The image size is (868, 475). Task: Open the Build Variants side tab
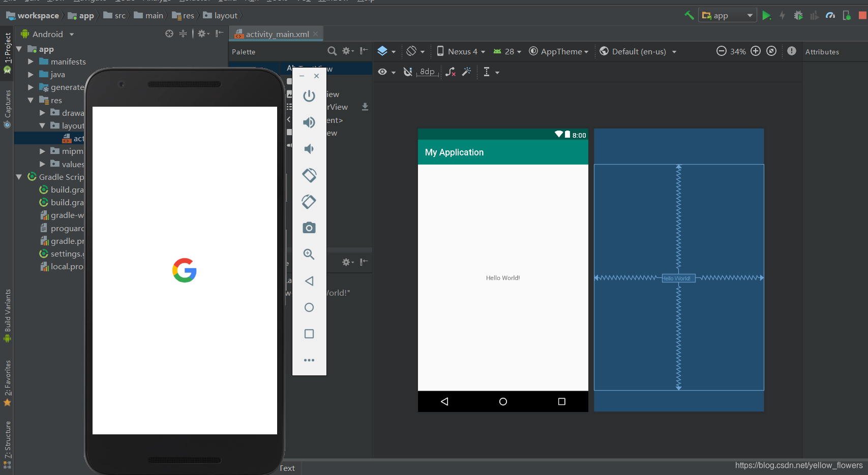(x=7, y=315)
